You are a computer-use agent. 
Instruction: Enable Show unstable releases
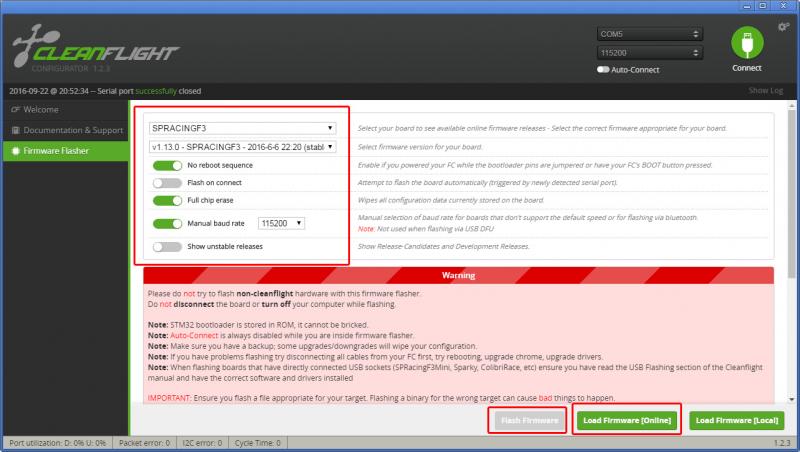pyautogui.click(x=167, y=246)
